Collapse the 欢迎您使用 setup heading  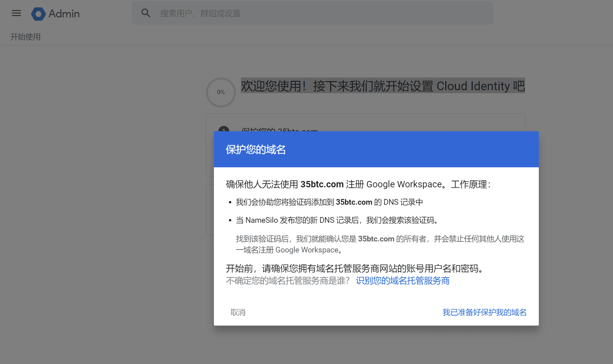point(383,86)
